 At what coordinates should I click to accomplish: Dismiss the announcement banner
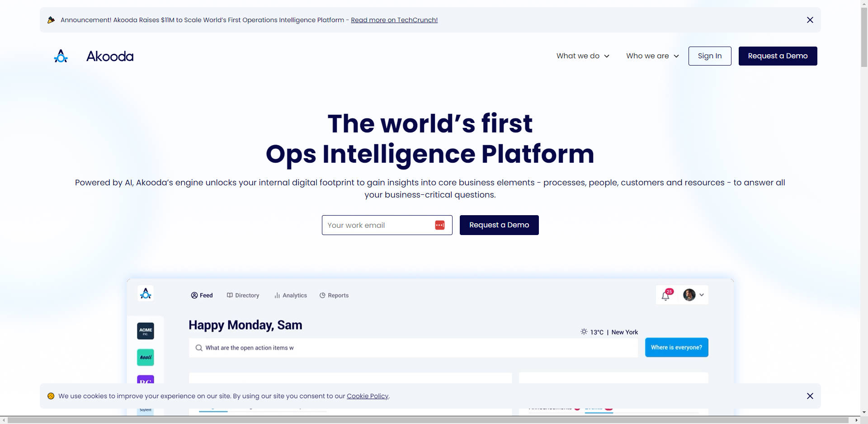point(810,20)
